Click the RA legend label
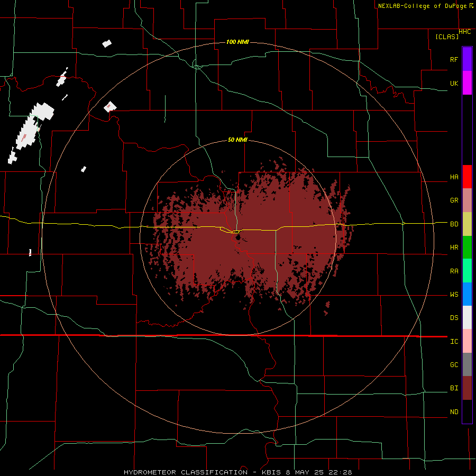The height and width of the screenshot is (476, 476). coord(454,271)
